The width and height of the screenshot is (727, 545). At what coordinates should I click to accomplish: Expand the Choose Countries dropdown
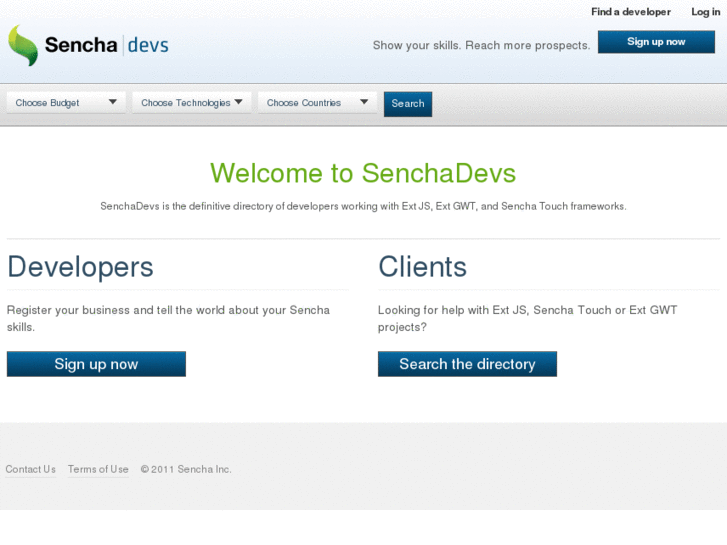(x=317, y=103)
